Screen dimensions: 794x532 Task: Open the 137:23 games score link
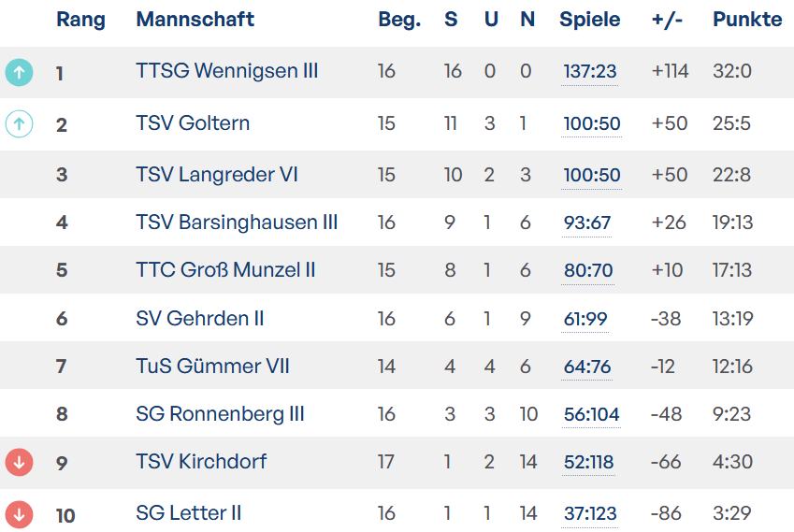coord(590,71)
